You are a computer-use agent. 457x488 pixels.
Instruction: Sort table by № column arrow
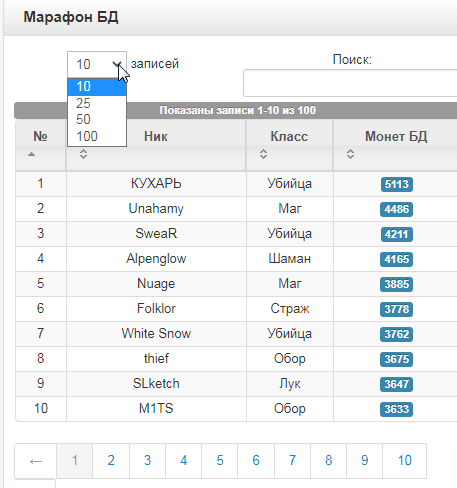(31, 154)
